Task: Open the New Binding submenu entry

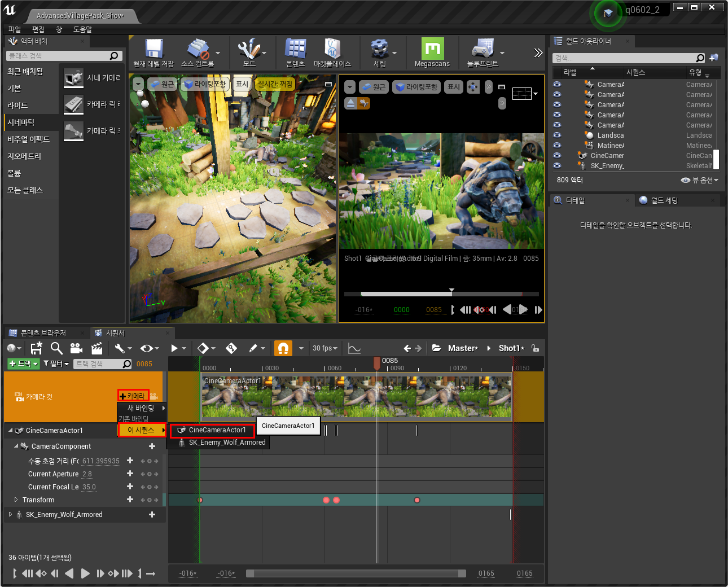Action: pyautogui.click(x=142, y=408)
